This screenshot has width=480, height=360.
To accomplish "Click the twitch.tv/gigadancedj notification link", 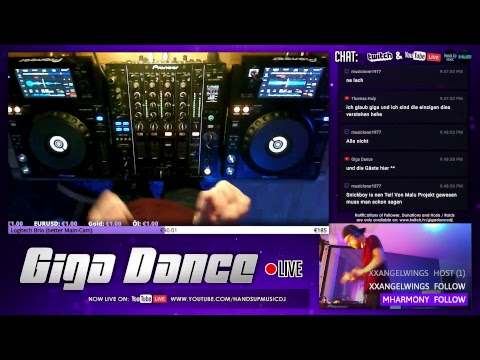I will click(x=426, y=220).
